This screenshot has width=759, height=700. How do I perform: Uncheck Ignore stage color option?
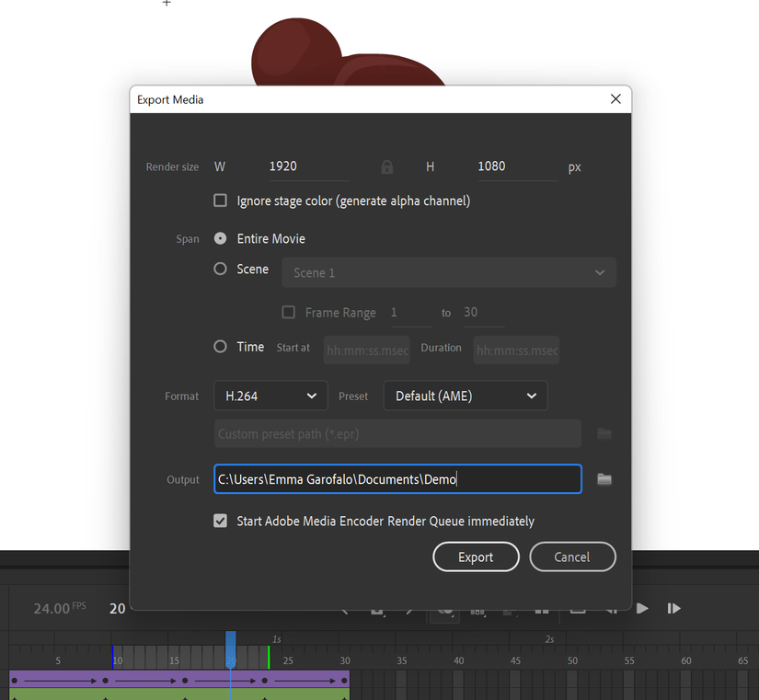point(220,200)
